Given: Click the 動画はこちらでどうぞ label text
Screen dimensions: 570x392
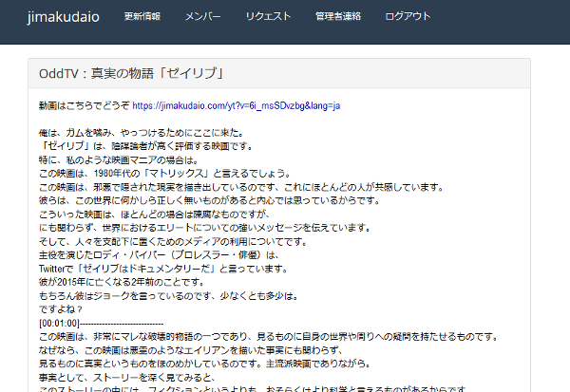Looking at the screenshot, I should point(84,105).
